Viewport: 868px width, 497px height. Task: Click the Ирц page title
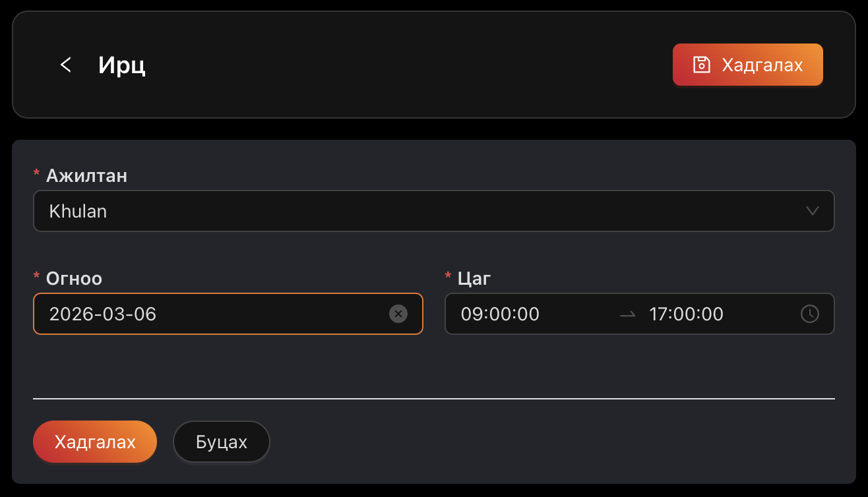pos(122,65)
